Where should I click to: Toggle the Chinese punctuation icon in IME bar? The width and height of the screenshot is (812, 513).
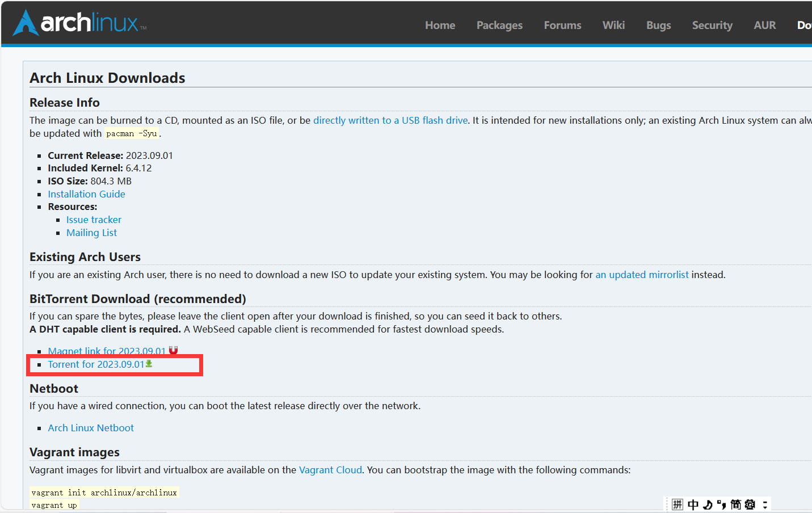722,504
